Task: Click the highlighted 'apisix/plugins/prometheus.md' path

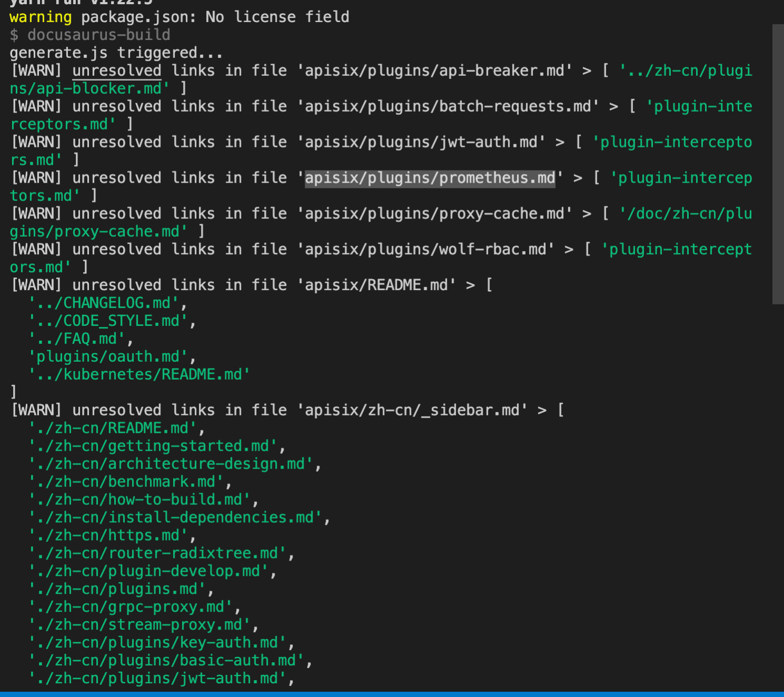Action: click(x=430, y=178)
